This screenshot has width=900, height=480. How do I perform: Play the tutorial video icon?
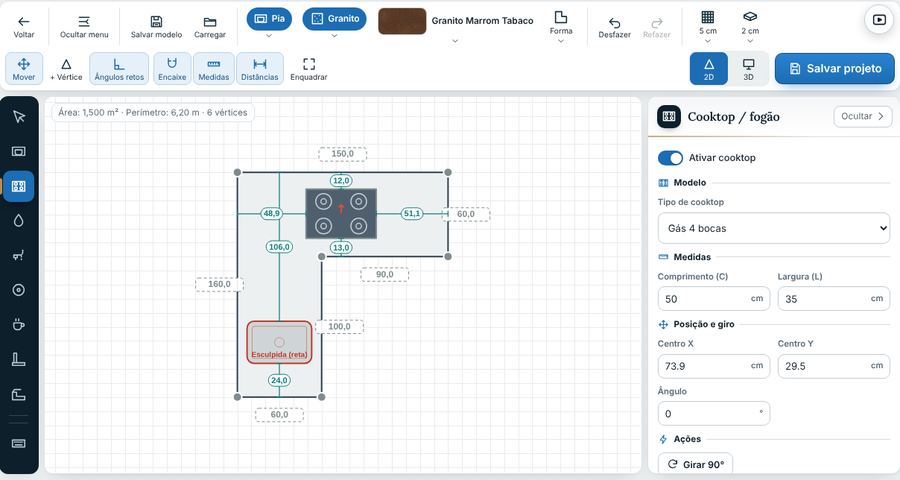(x=879, y=20)
